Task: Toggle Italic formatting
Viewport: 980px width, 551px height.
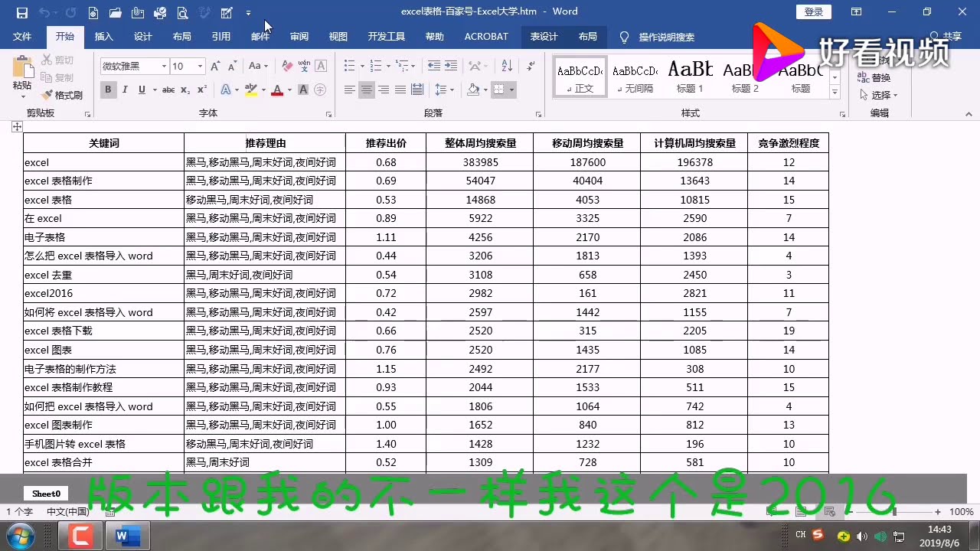Action: click(125, 90)
